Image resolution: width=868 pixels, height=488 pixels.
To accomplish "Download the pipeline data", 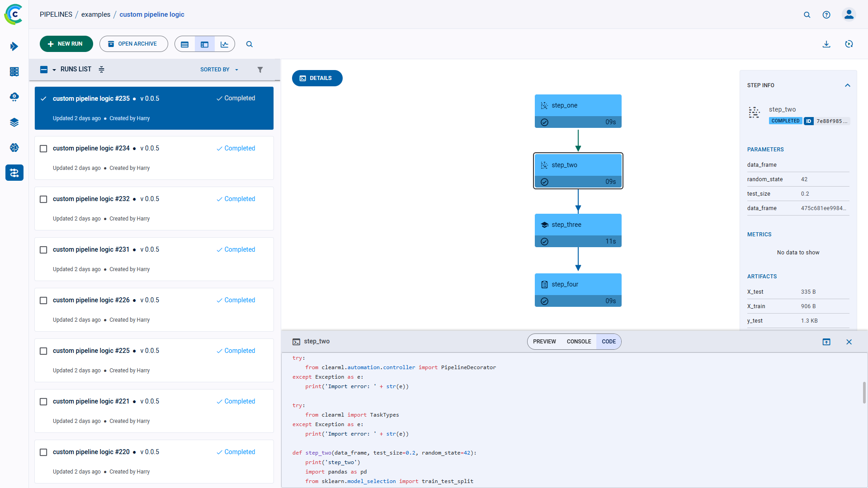I will (827, 44).
